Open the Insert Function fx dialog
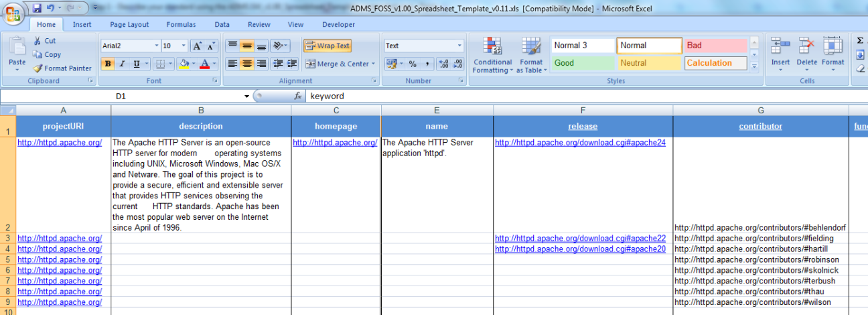868x315 pixels. [x=299, y=96]
